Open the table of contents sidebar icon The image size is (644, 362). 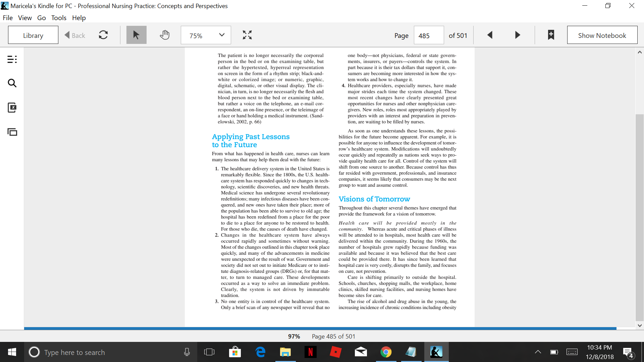tap(12, 60)
